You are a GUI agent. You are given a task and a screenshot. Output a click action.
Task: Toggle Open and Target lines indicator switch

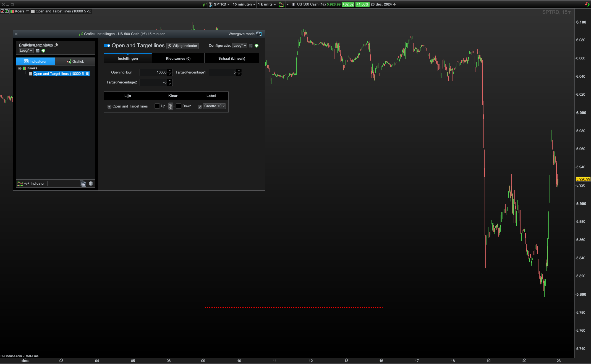pyautogui.click(x=107, y=46)
